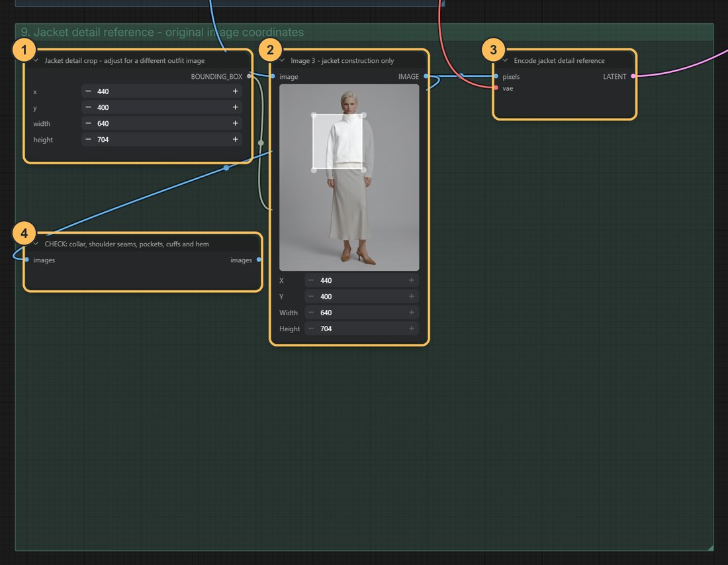Decrease height value in Jacket detail crop

pyautogui.click(x=88, y=139)
